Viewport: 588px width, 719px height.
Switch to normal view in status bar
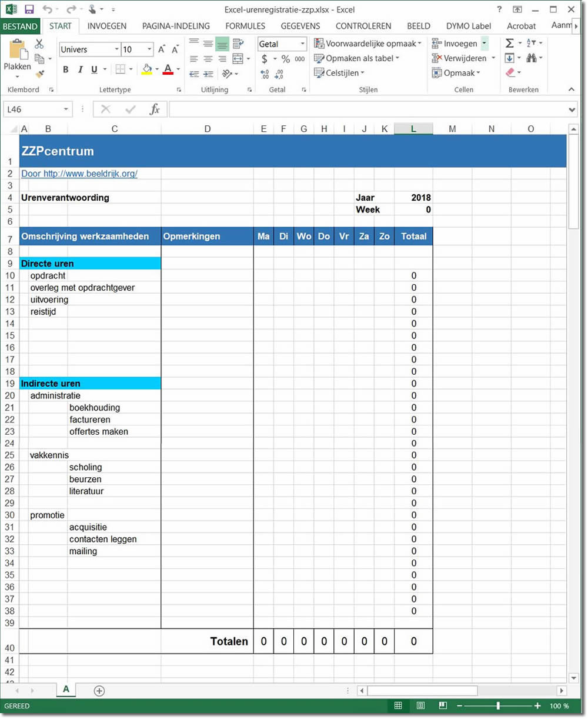[x=398, y=706]
